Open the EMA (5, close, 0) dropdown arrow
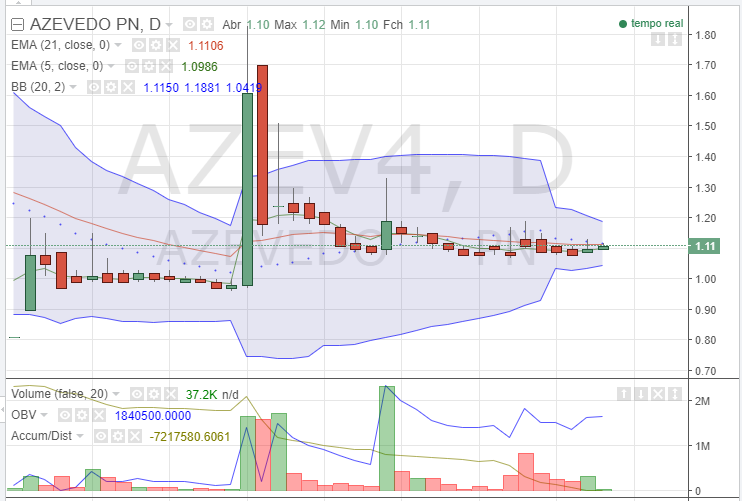742x501 pixels. (111, 66)
